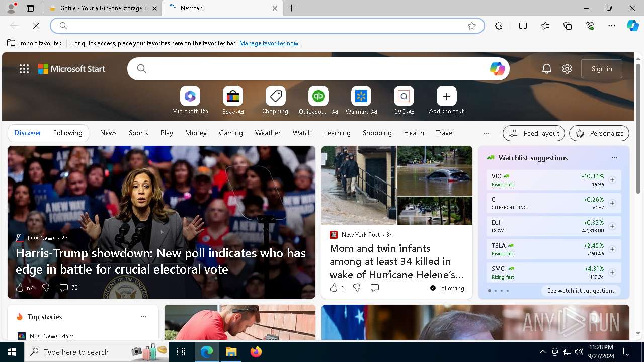Add Citigroup to watchlist
Image resolution: width=644 pixels, height=362 pixels.
click(612, 203)
